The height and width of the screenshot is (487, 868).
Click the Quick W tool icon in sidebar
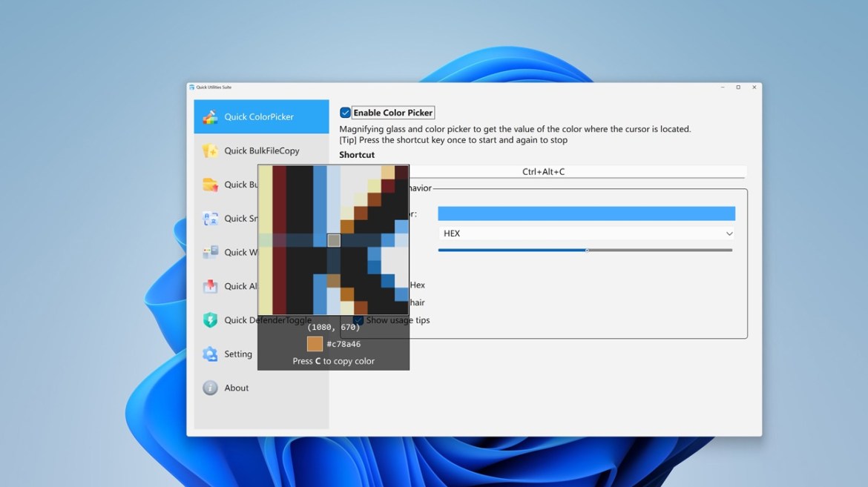(212, 252)
